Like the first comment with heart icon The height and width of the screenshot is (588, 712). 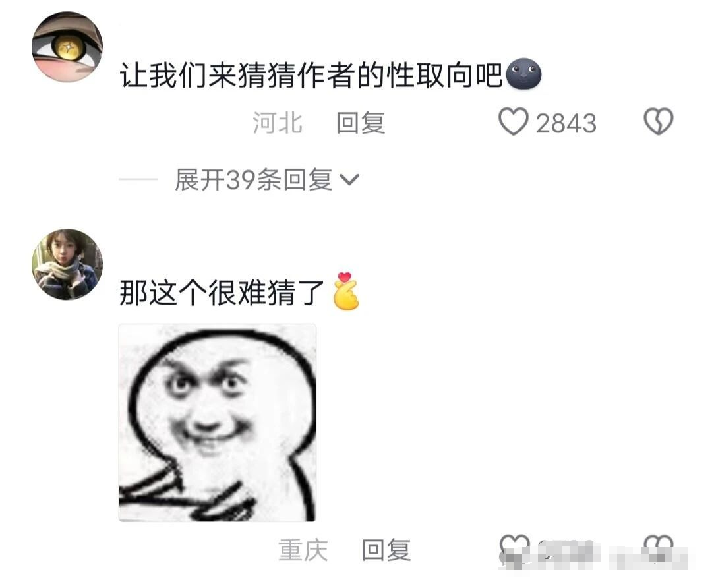coord(513,122)
